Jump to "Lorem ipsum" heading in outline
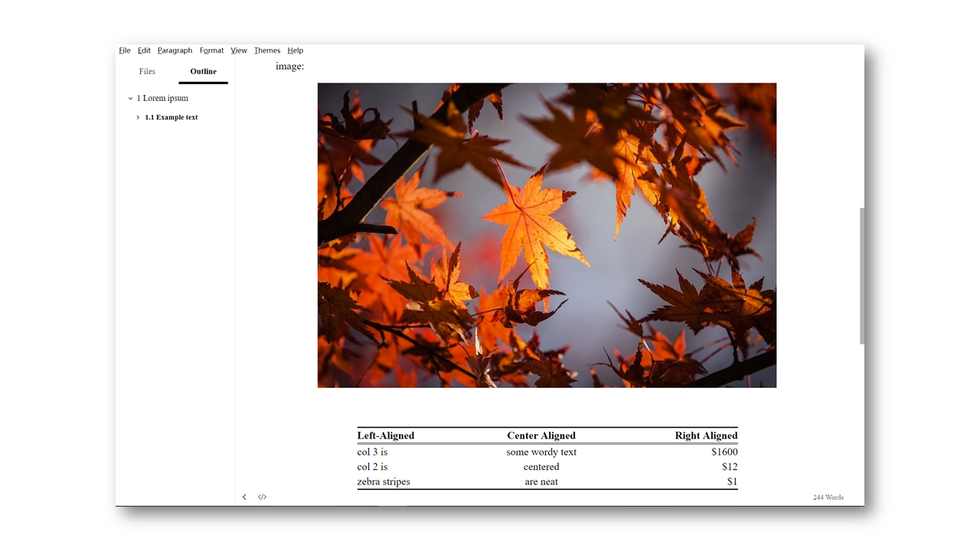Viewport: 980px width, 551px height. coord(165,99)
